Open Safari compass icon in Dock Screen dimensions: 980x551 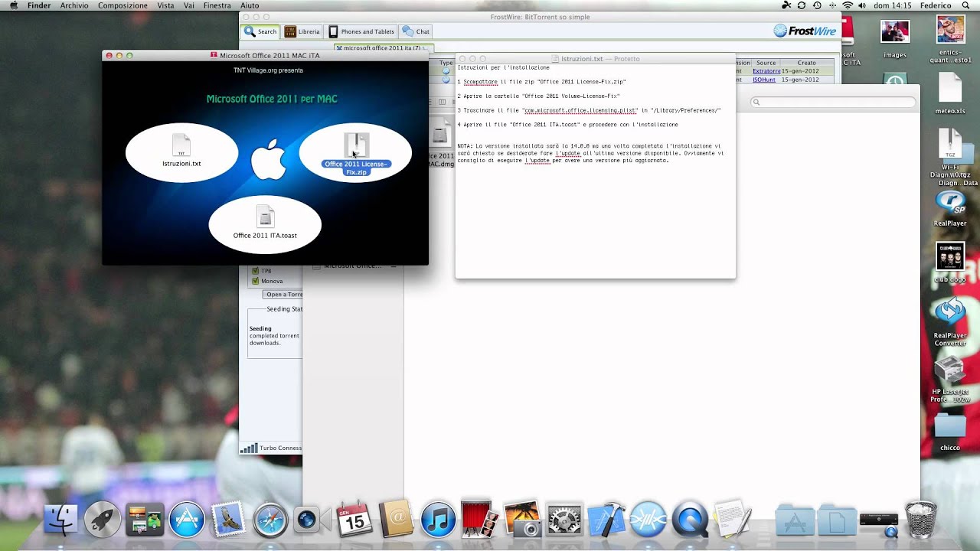pyautogui.click(x=270, y=520)
